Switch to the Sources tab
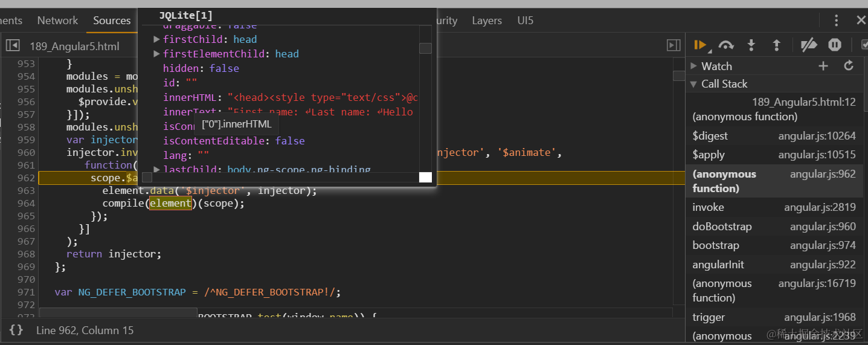 [112, 21]
